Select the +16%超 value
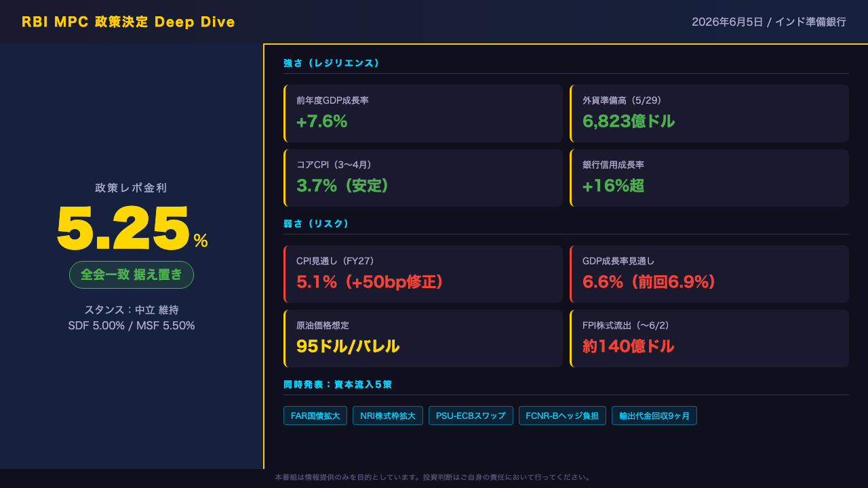The height and width of the screenshot is (488, 868). 613,186
